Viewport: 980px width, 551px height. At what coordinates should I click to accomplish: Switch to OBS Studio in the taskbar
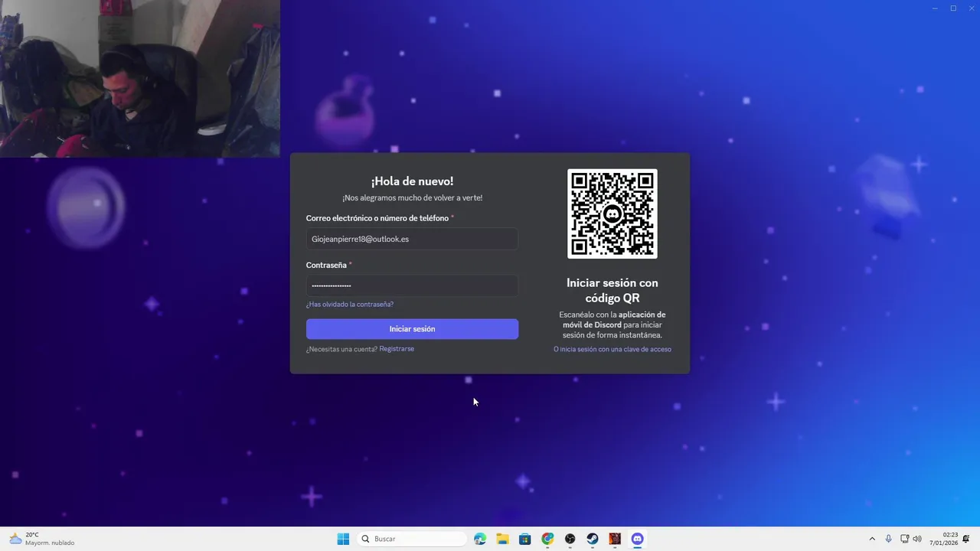click(x=570, y=539)
